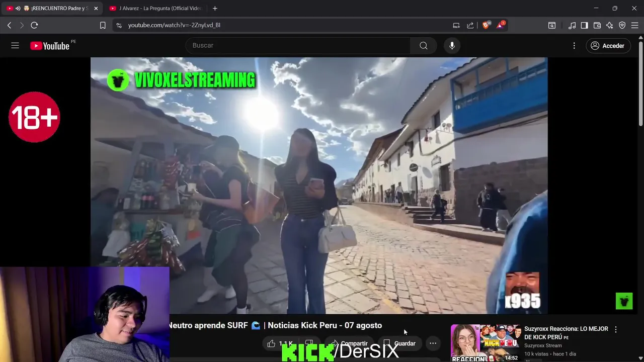644x362 pixels.
Task: Open Leo AI sparkle icon
Action: point(610,25)
